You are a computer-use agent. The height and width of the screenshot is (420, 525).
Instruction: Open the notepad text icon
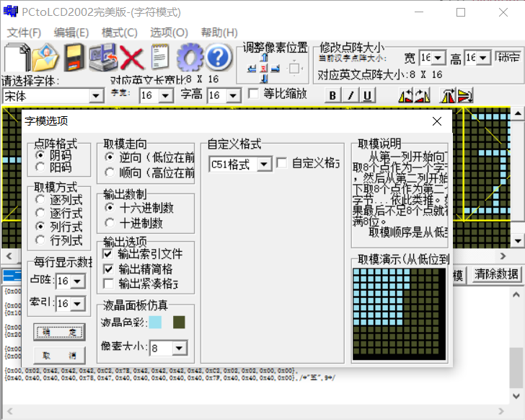[x=160, y=57]
